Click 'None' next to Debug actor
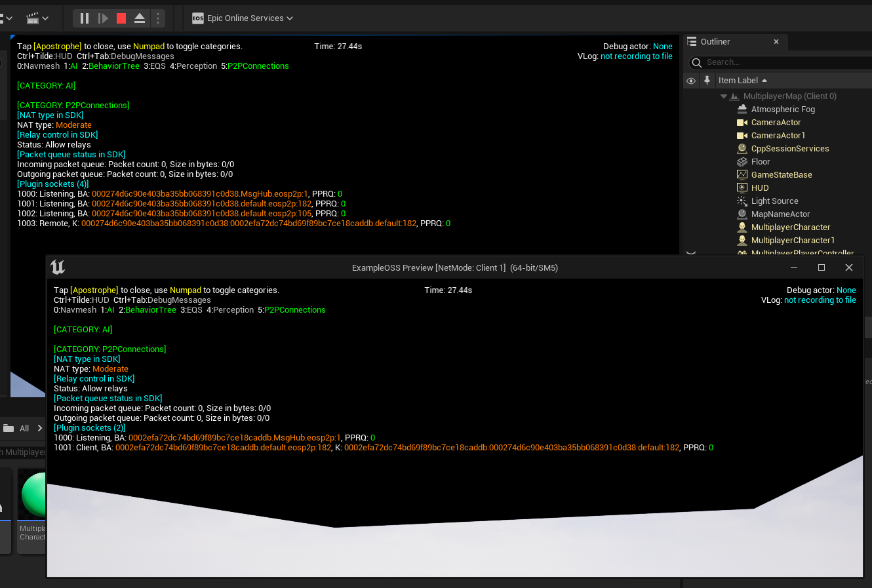This screenshot has width=872, height=588. point(662,46)
